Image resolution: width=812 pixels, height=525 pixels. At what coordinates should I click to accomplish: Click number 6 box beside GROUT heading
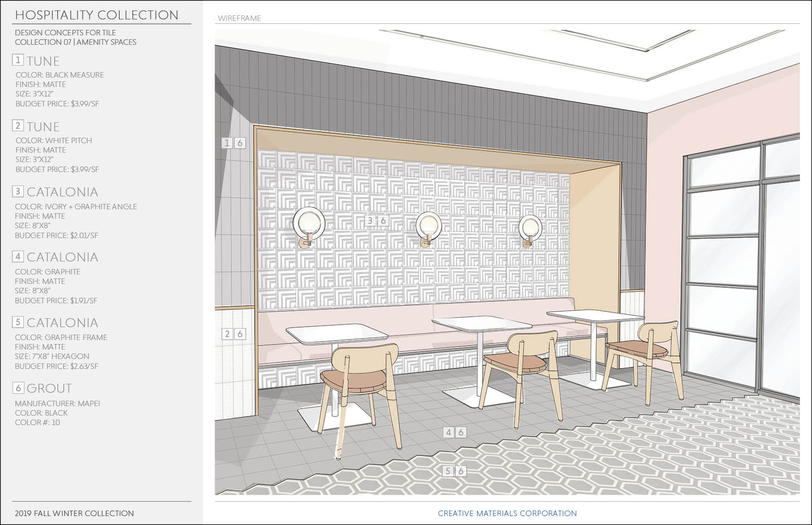(18, 388)
